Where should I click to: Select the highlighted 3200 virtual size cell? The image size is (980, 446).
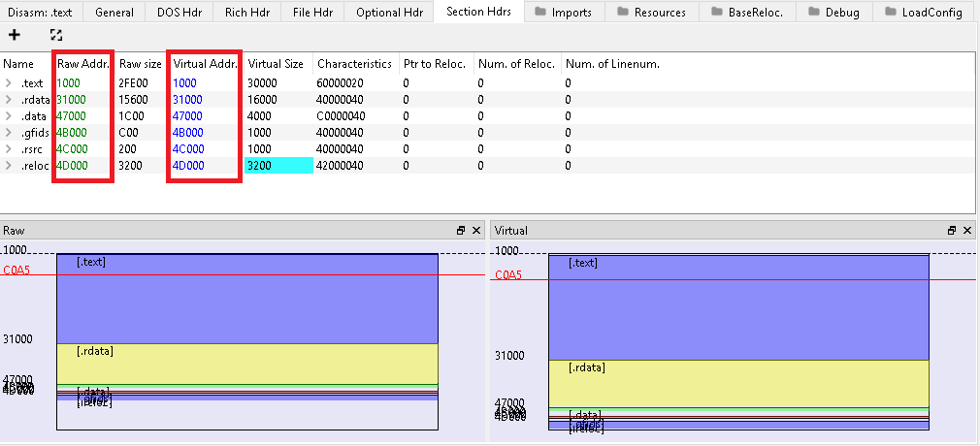click(x=278, y=166)
